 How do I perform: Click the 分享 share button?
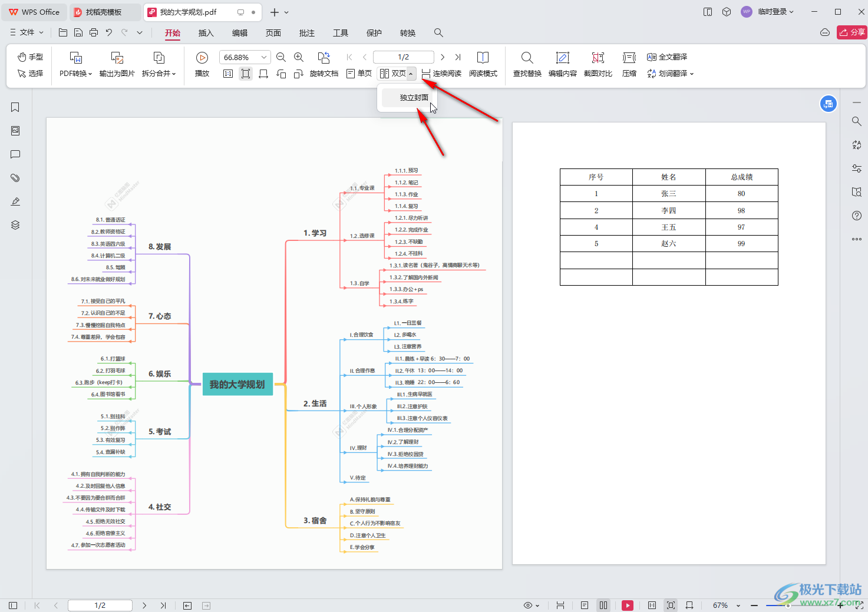[852, 32]
